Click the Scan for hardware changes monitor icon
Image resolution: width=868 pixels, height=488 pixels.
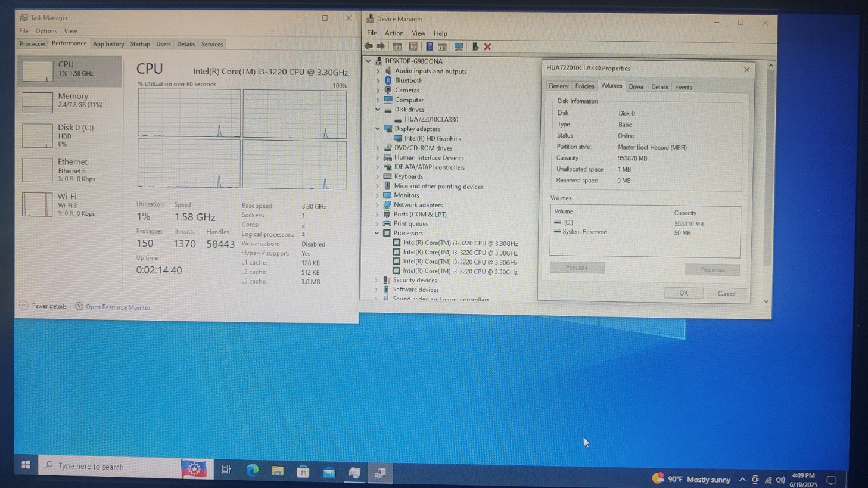click(x=458, y=46)
